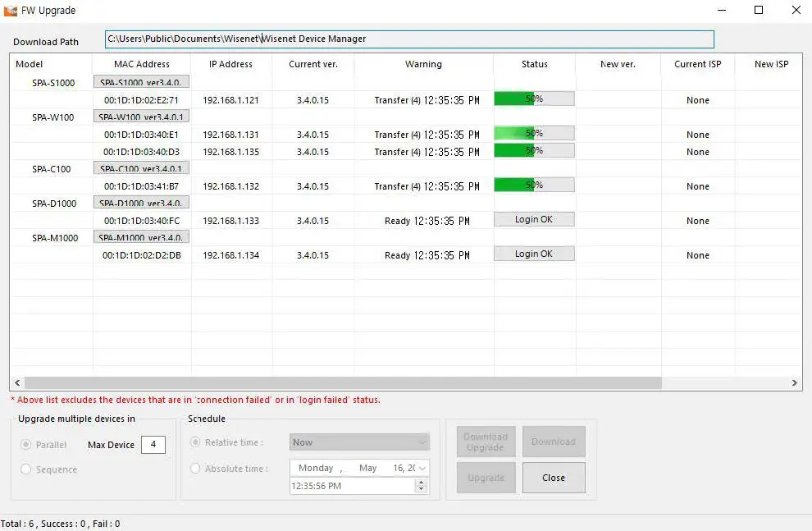Click the Status column header
This screenshot has width=812, height=531.
[x=535, y=64]
